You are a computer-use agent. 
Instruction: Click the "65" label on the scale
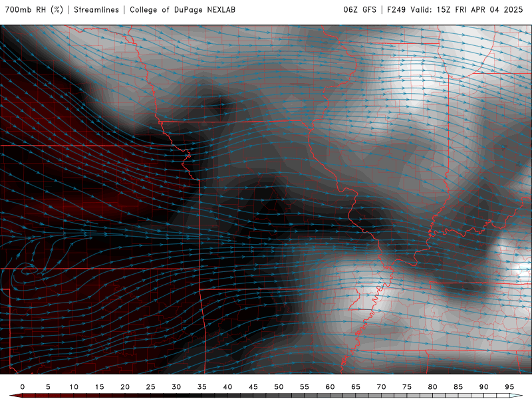click(356, 387)
